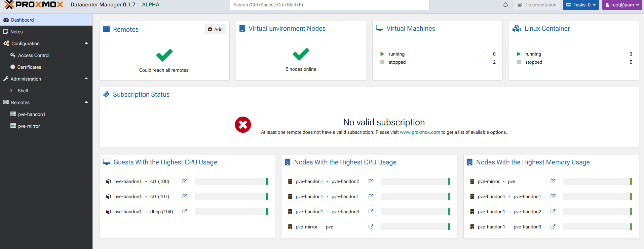Screen dimensions: 644x249
Task: Visit the www.proxmox.com link
Action: [420, 132]
